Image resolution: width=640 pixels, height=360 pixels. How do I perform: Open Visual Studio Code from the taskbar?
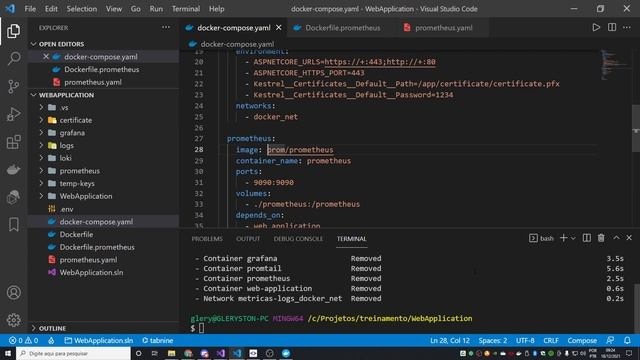(237, 353)
